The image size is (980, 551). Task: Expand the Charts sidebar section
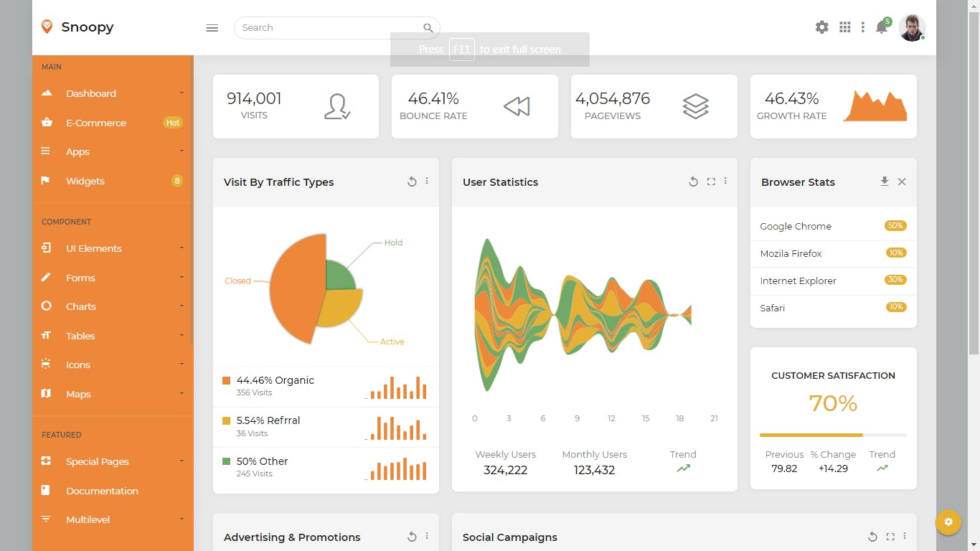coord(113,306)
